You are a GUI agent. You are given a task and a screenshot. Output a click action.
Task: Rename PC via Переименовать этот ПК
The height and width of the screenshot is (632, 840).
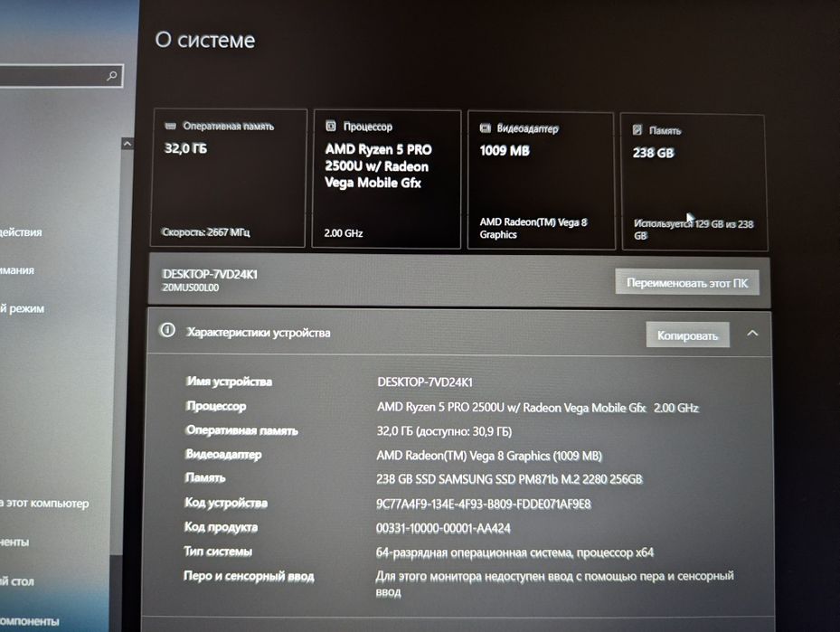pos(687,282)
